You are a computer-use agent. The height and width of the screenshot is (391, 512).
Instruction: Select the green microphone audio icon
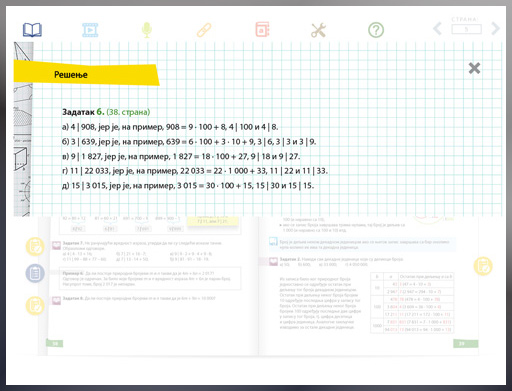click(147, 30)
